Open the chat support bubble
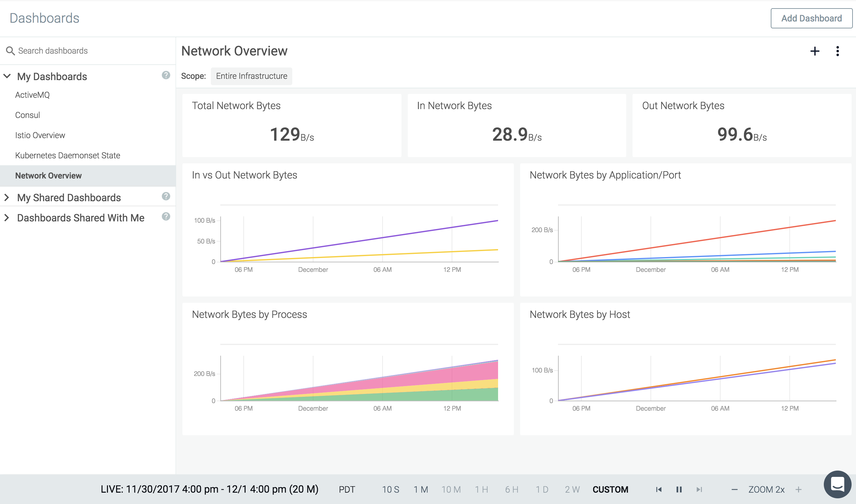The height and width of the screenshot is (504, 856). (x=837, y=484)
